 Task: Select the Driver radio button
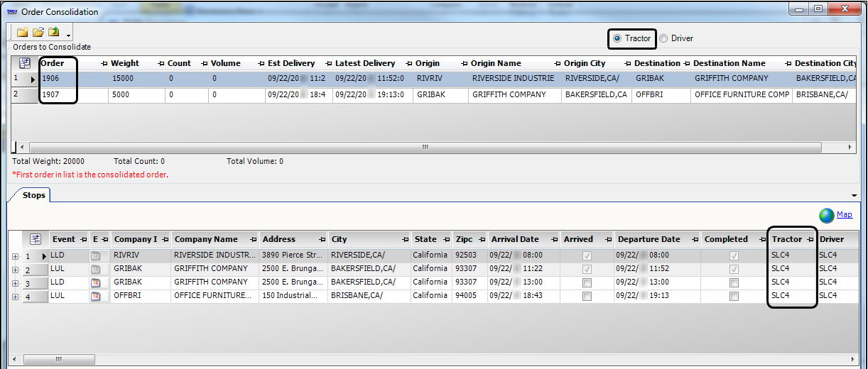pyautogui.click(x=663, y=38)
